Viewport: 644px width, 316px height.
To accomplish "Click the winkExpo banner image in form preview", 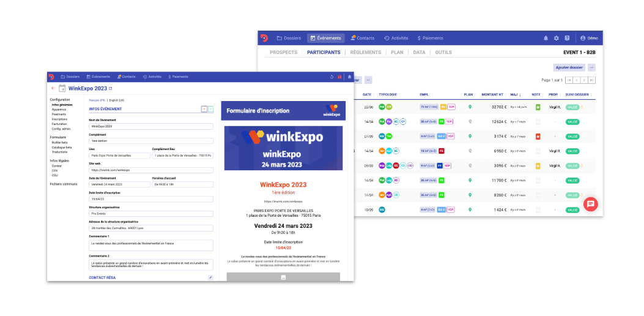I will (x=283, y=148).
